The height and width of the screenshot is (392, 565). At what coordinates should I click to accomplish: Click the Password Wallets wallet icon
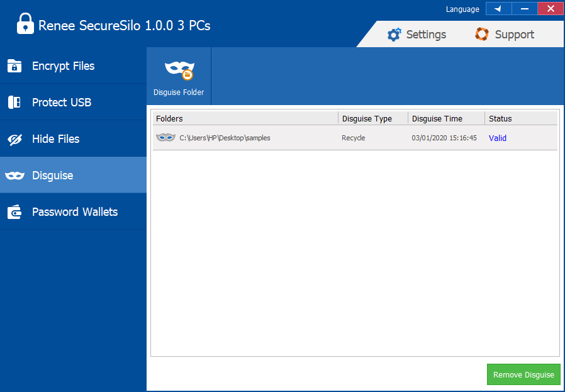click(x=14, y=212)
